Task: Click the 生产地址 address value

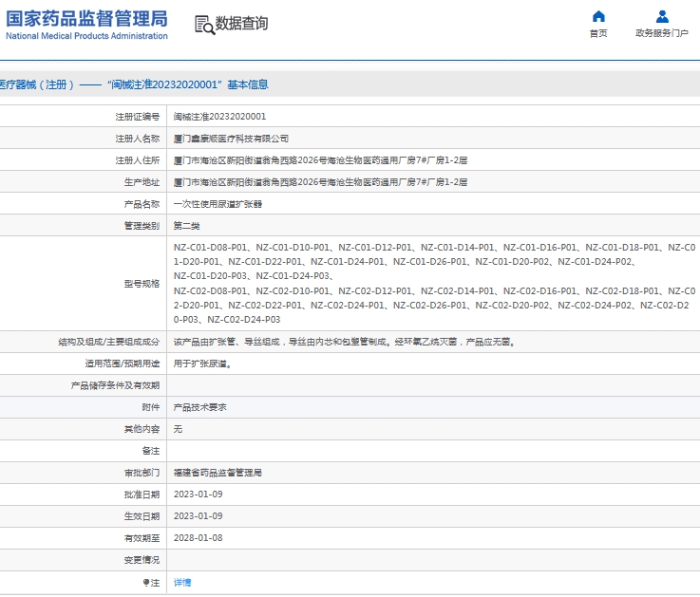Action: [320, 182]
